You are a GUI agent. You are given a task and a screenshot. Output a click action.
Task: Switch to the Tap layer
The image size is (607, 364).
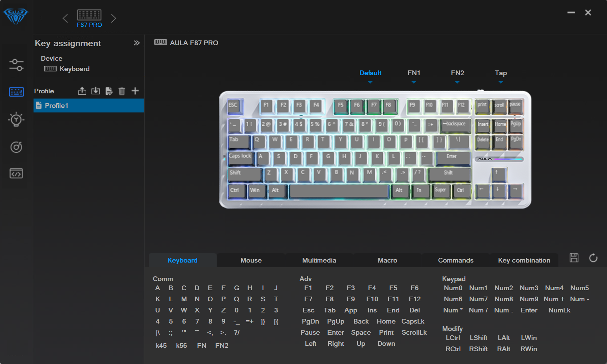[x=501, y=73]
